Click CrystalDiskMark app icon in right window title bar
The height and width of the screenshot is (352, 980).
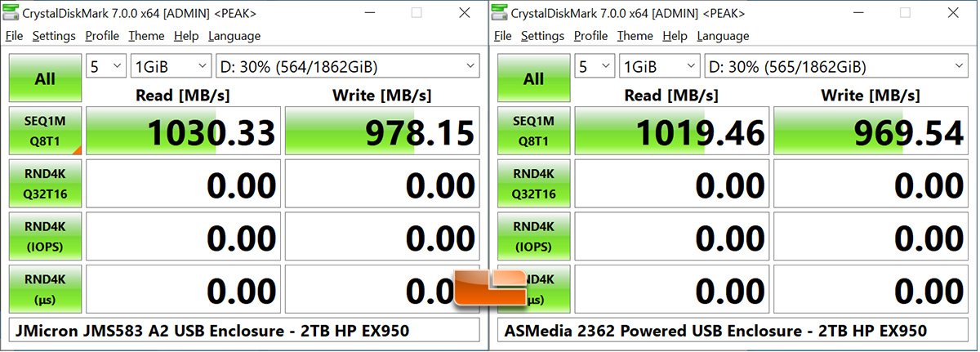click(501, 13)
